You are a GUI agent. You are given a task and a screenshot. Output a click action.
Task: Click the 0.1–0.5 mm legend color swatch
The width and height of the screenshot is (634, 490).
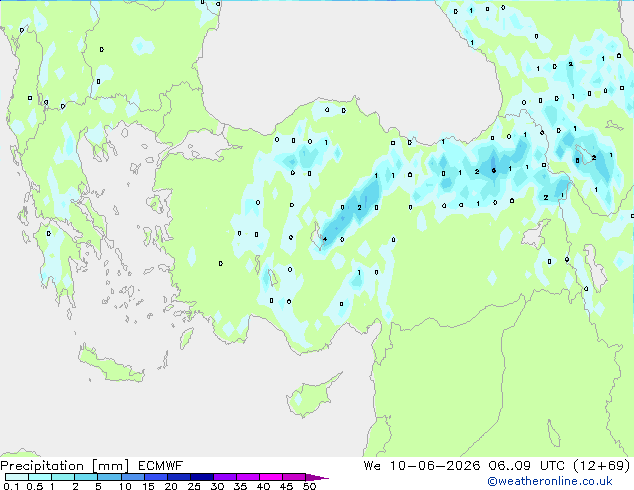pos(17,477)
